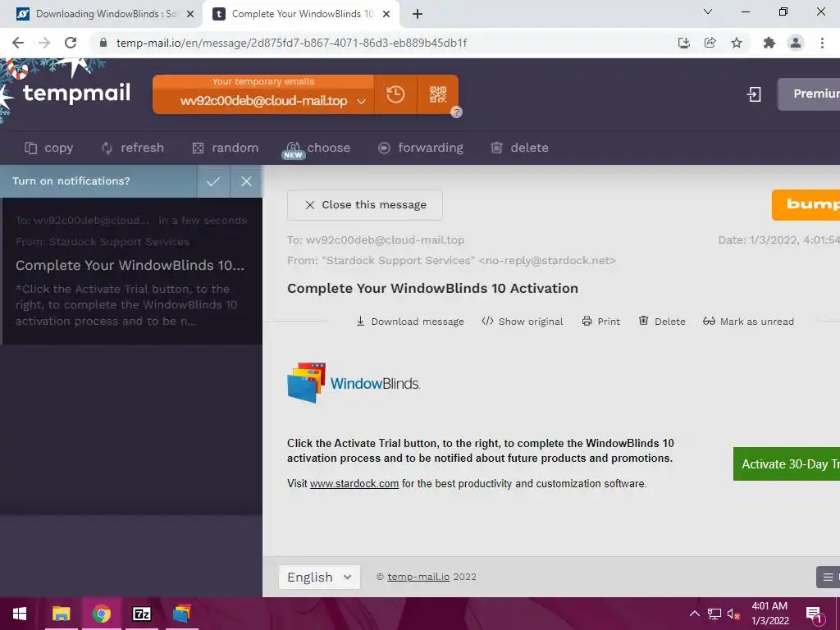Viewport: 840px width, 630px height.
Task: Click the tempmail logo
Action: coord(76,94)
